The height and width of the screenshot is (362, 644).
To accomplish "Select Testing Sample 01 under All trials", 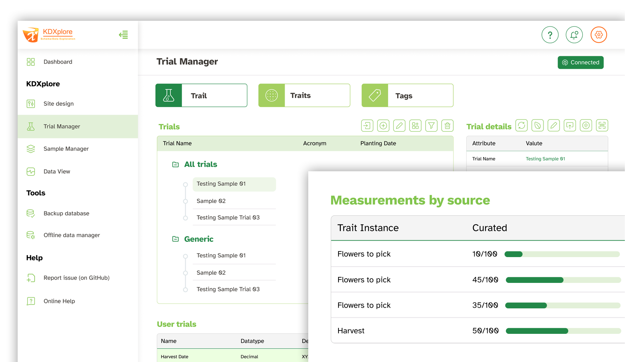I will 234,184.
